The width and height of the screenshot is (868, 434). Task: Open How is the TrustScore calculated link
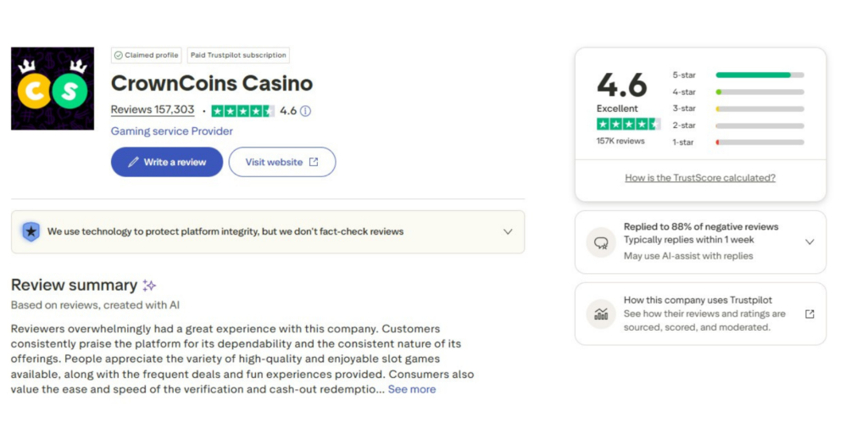pos(700,178)
